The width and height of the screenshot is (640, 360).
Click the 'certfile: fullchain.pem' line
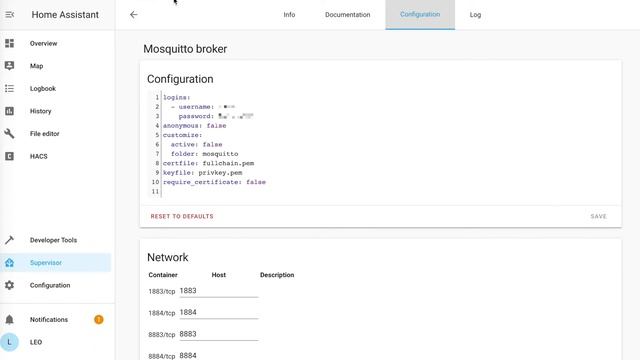click(208, 163)
